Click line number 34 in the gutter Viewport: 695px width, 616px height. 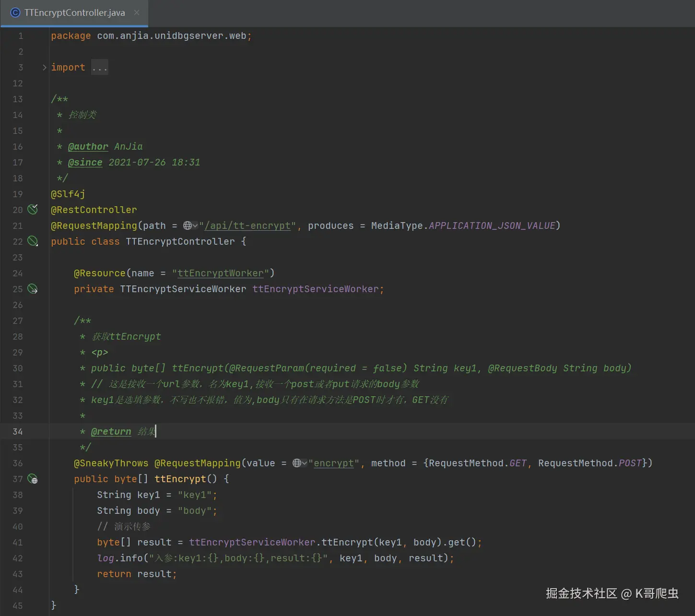click(18, 431)
